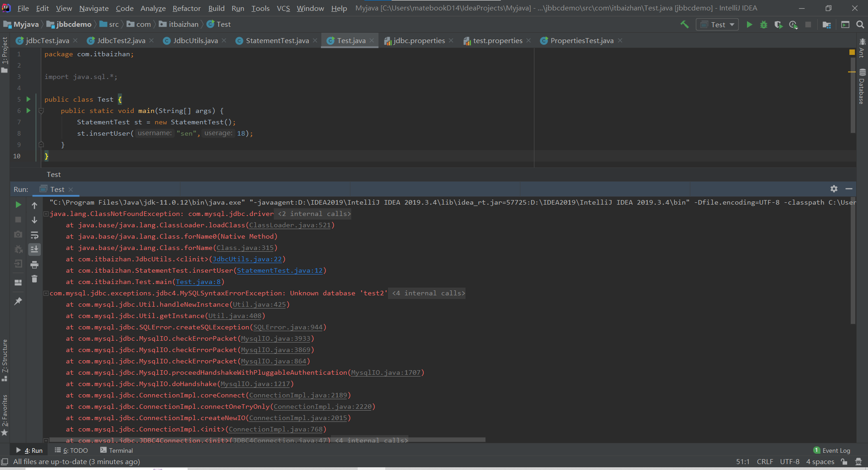This screenshot has width=868, height=470.
Task: Open Test.java:8 link
Action: tap(198, 282)
